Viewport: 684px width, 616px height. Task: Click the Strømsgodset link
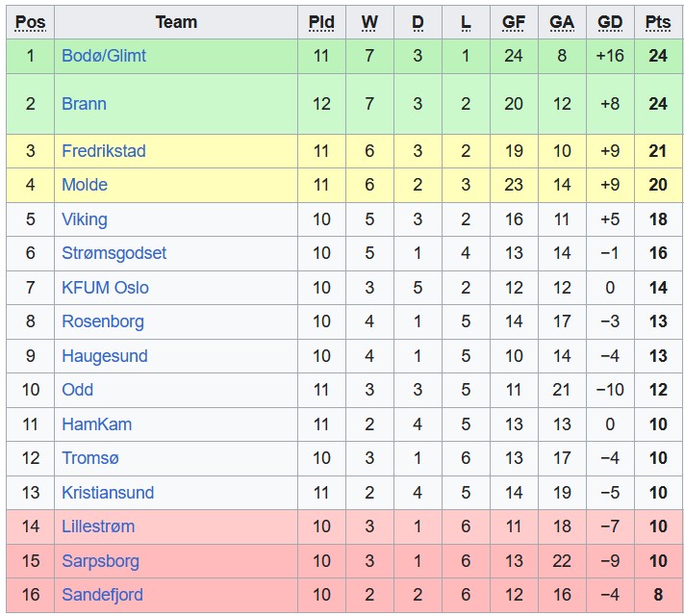tap(114, 253)
